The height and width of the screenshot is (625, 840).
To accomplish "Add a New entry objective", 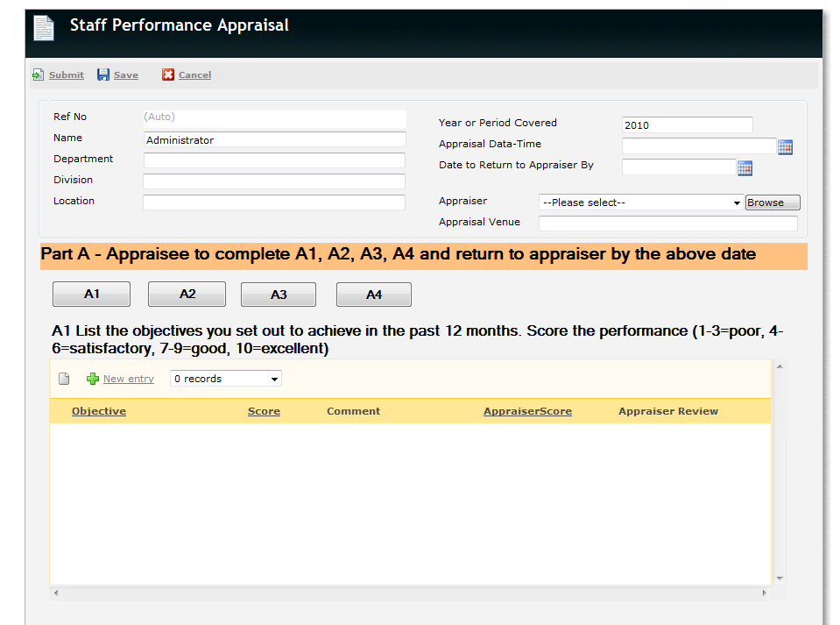I will coord(129,379).
